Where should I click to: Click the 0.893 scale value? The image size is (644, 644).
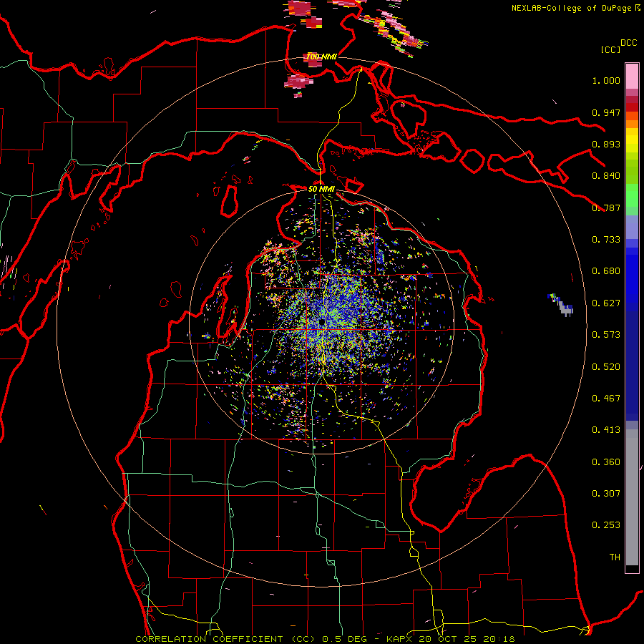click(606, 144)
